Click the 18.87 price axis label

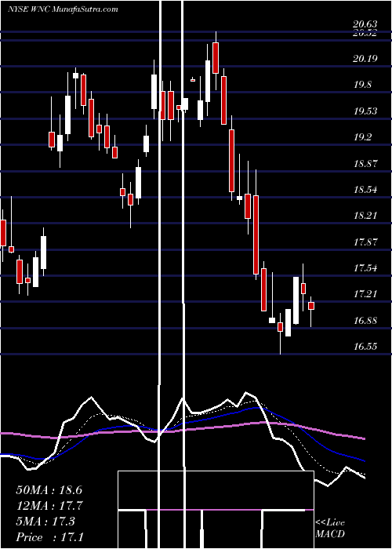(x=365, y=163)
